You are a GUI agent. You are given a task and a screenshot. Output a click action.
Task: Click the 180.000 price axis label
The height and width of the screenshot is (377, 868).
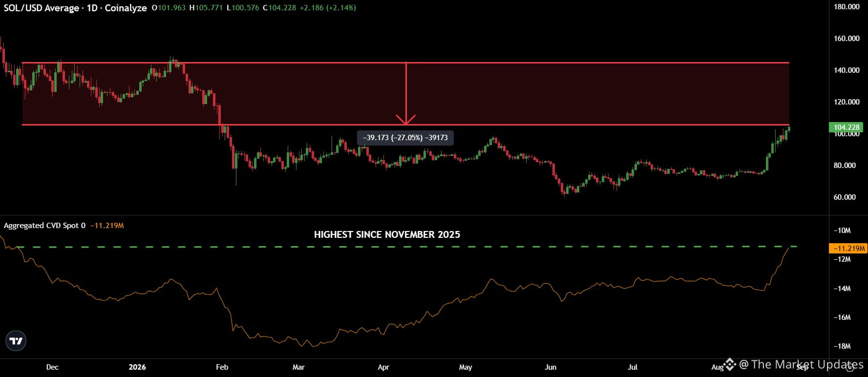click(847, 7)
